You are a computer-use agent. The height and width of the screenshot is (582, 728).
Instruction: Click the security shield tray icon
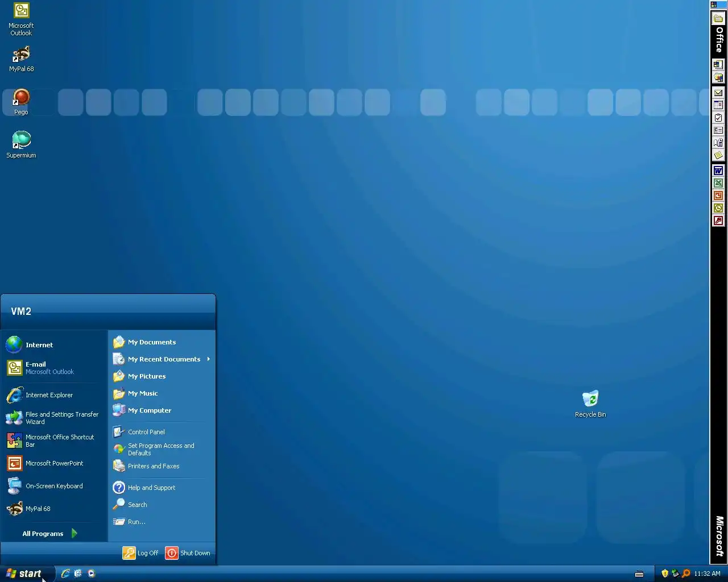tap(665, 573)
